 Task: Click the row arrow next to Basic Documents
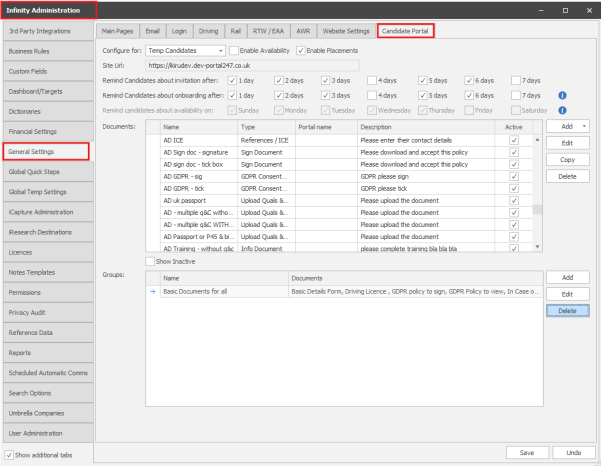[153, 292]
